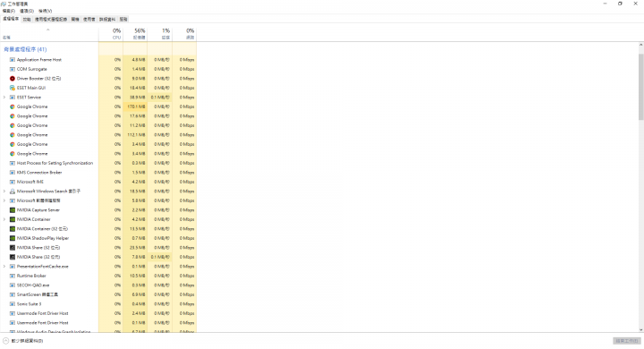Viewport: 644px width, 349px height.
Task: Click the NVIDIA ShadowPlay Helper icon
Action: 13,238
